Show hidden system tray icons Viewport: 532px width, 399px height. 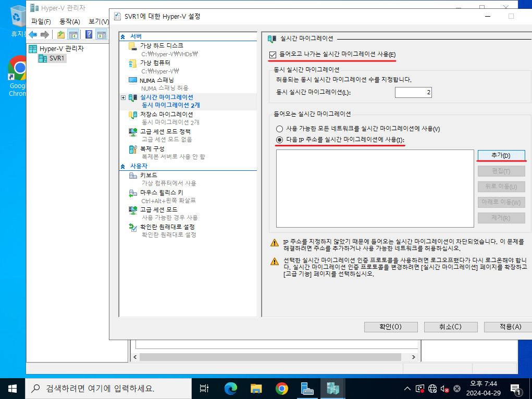(x=407, y=389)
